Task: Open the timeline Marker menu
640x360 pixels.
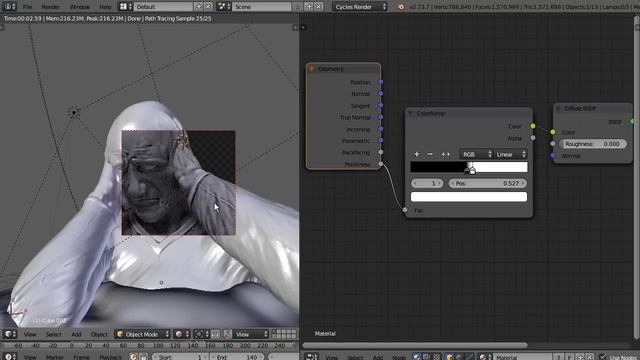Action: [54, 357]
